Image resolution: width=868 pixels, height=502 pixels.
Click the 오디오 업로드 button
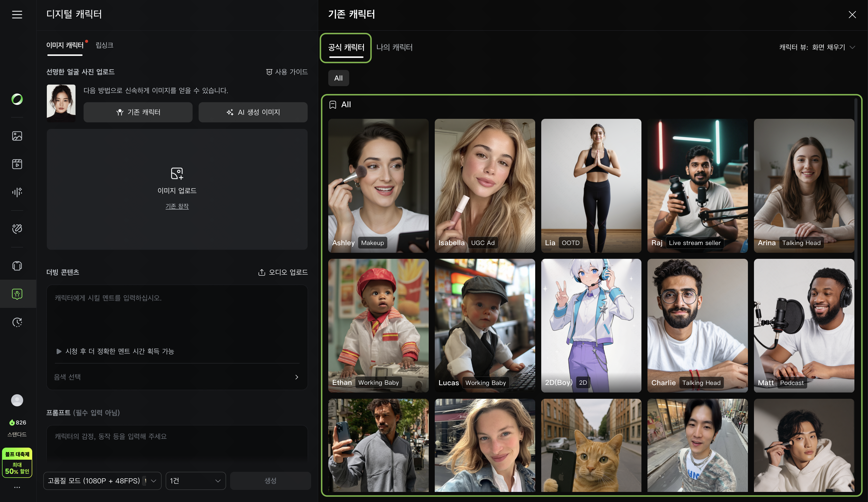pyautogui.click(x=283, y=273)
